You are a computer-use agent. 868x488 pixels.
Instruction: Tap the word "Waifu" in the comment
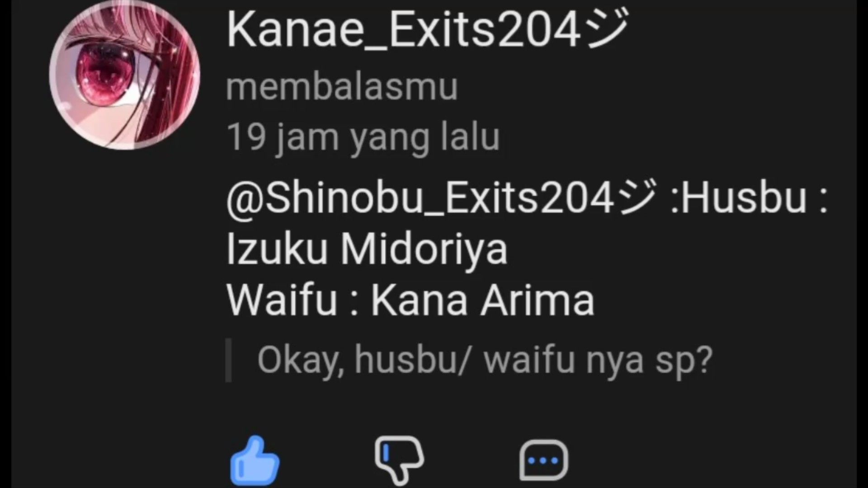282,300
